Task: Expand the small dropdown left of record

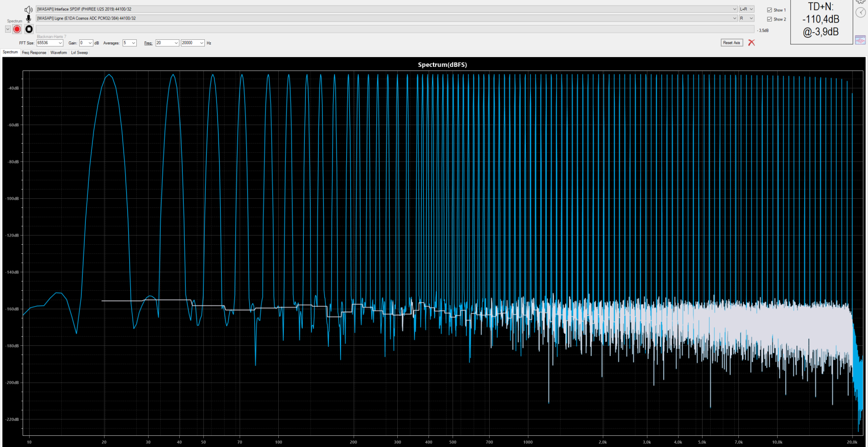Action: pyautogui.click(x=8, y=29)
